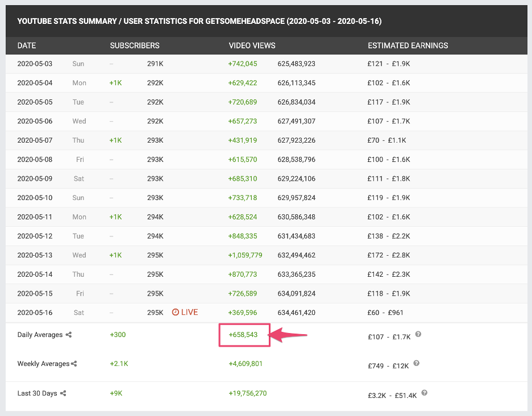Click the share icon beside Last 30 Days
The width and height of the screenshot is (532, 416).
(63, 393)
